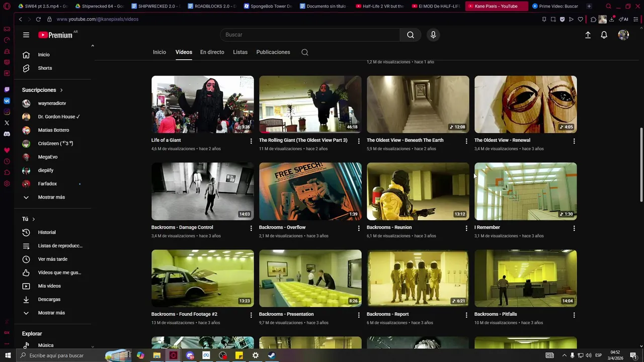This screenshot has width=644, height=362.
Task: Open the notifications bell
Action: pos(604,35)
